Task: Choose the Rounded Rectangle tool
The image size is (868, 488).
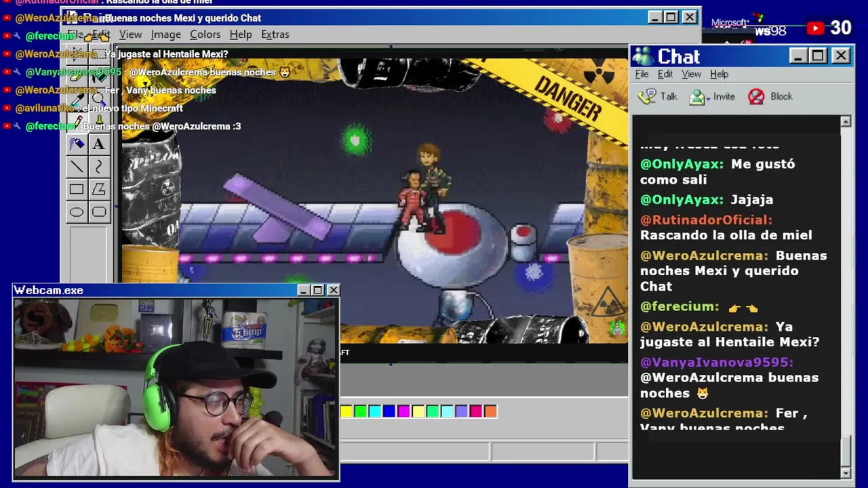Action: pyautogui.click(x=98, y=212)
